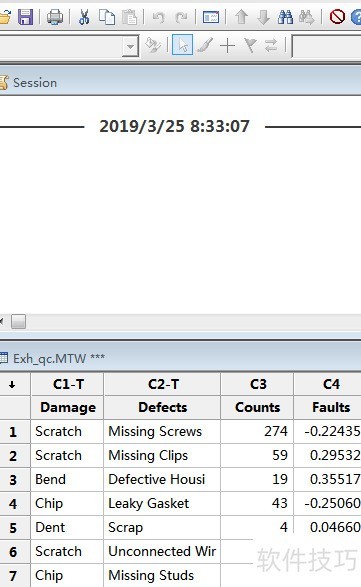Screen dimensions: 361x587
Task: Click the Bend cell in Damage
Action: click(x=68, y=480)
